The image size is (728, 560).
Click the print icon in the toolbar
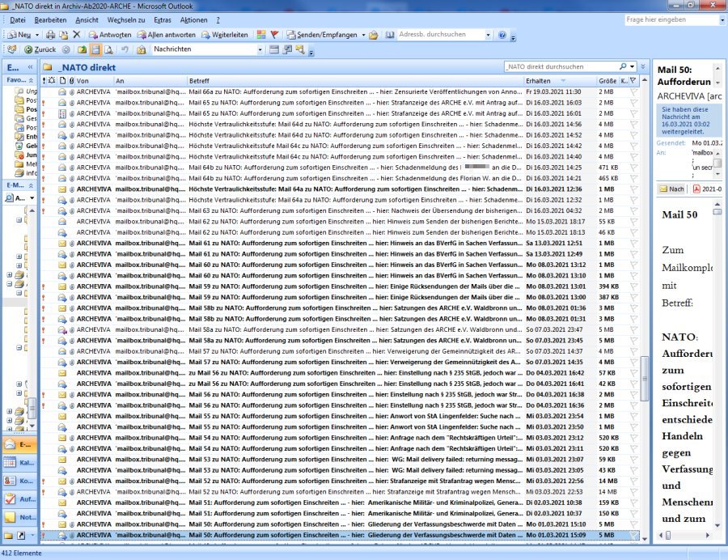tap(51, 35)
